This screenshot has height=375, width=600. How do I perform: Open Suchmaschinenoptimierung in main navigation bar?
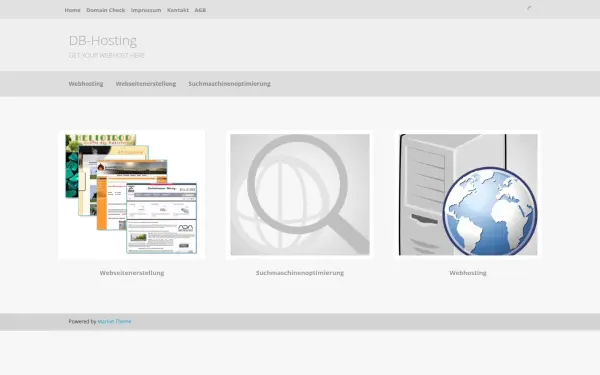coord(229,83)
